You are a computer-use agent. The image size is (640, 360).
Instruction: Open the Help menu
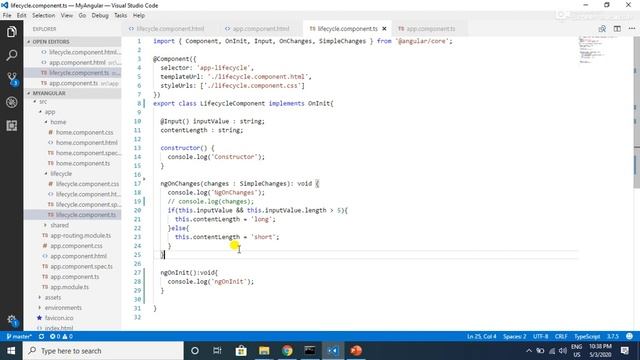click(x=139, y=15)
